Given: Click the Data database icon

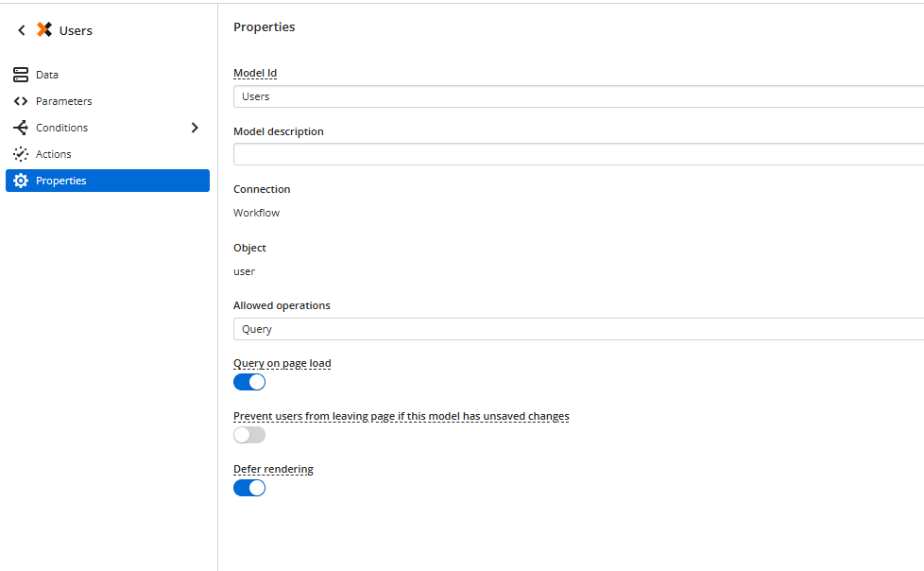Looking at the screenshot, I should [21, 75].
